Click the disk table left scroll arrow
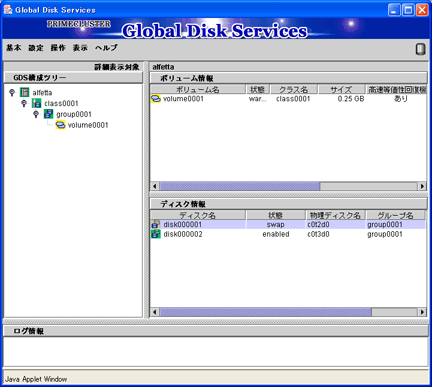Screen dimensions: 432x387 pyautogui.click(x=155, y=312)
